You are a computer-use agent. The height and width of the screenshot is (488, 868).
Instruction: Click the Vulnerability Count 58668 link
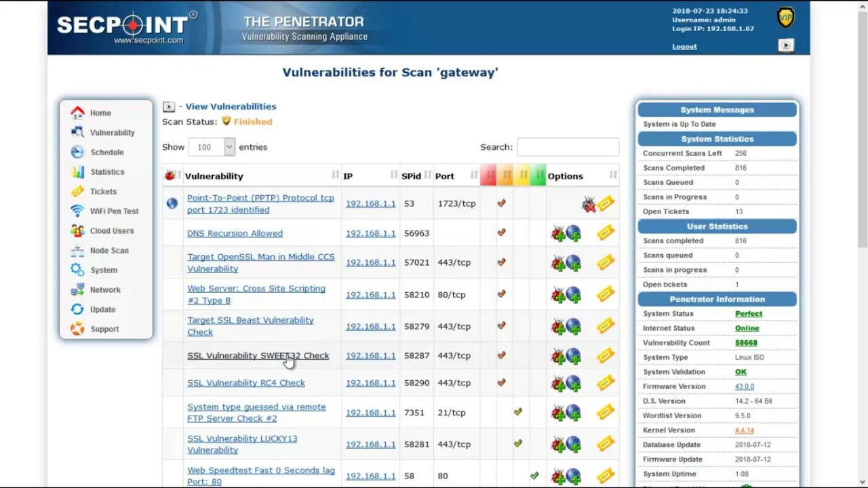(x=746, y=343)
